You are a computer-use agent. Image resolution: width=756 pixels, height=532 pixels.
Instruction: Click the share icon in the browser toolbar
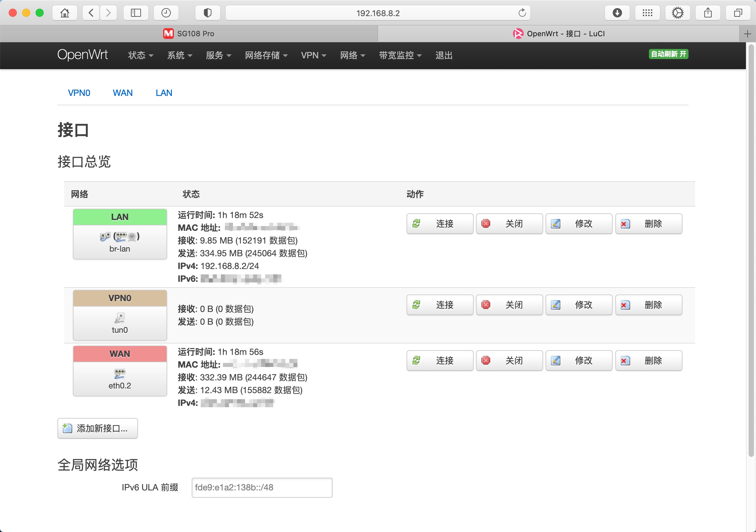708,13
